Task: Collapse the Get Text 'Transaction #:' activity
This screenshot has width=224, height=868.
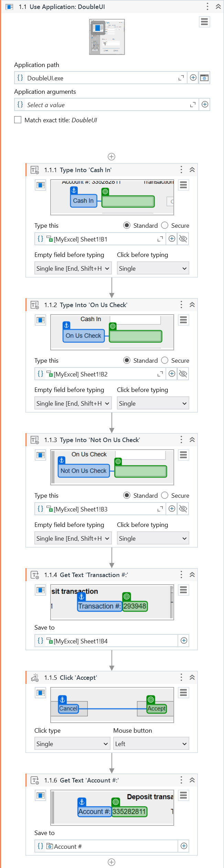Action: (x=192, y=575)
